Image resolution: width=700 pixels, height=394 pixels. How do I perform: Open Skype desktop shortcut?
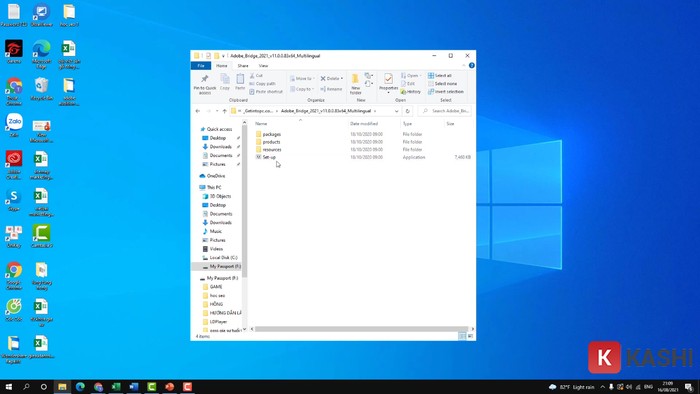point(14,199)
